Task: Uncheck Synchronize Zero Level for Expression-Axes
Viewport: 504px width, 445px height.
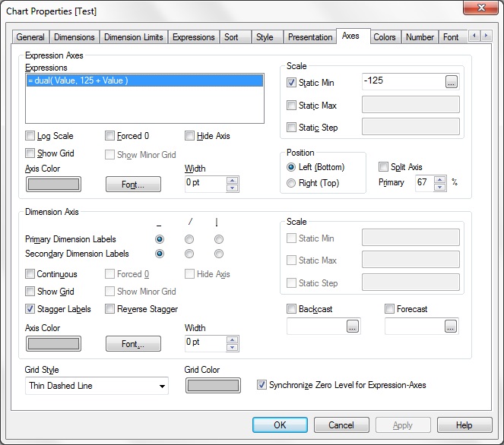Action: pos(262,385)
